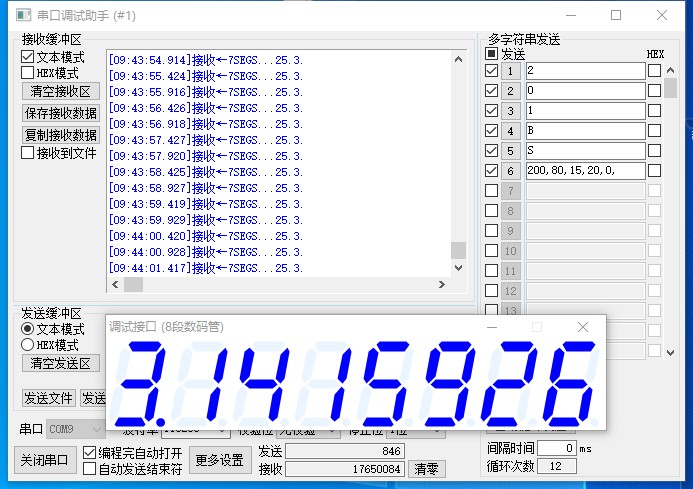Send string number 2 with its button
The image size is (693, 489).
(x=510, y=91)
